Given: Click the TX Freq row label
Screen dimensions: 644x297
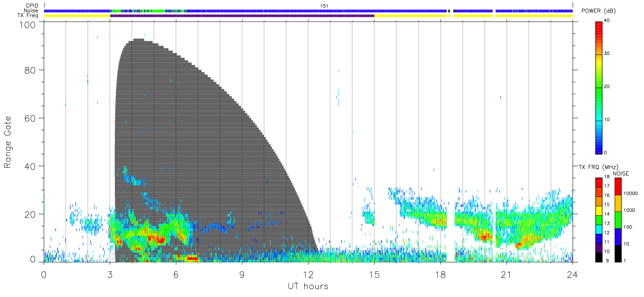Looking at the screenshot, I should point(28,16).
